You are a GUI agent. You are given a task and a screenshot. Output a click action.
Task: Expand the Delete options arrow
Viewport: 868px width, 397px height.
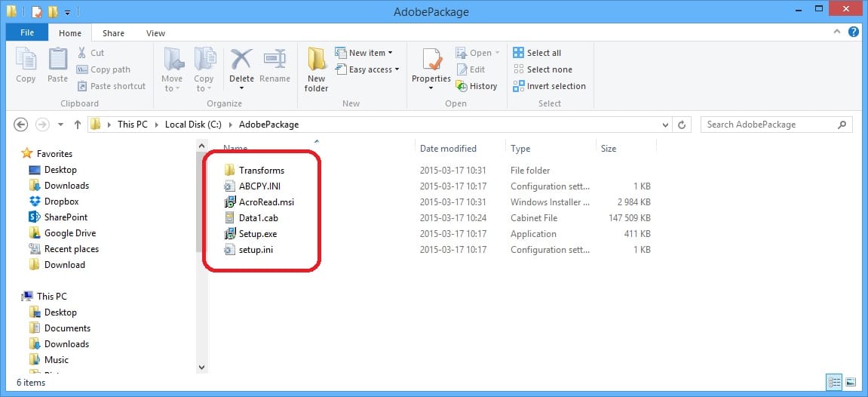click(241, 88)
